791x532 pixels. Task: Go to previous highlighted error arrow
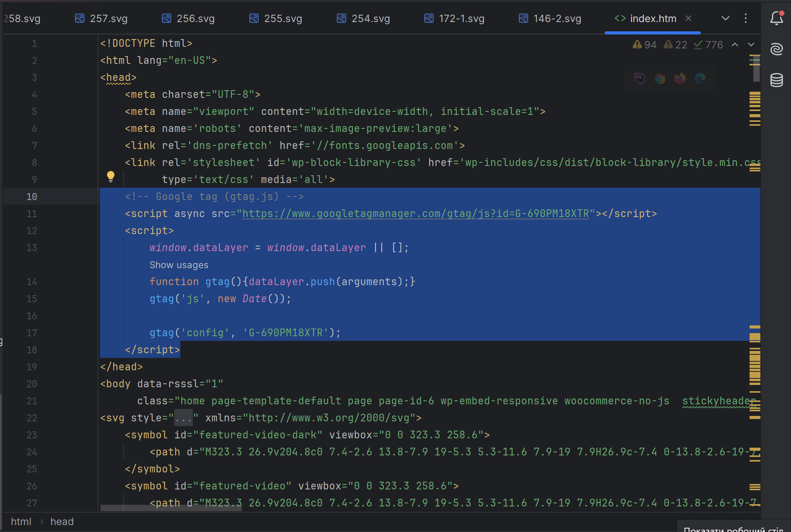pos(735,45)
